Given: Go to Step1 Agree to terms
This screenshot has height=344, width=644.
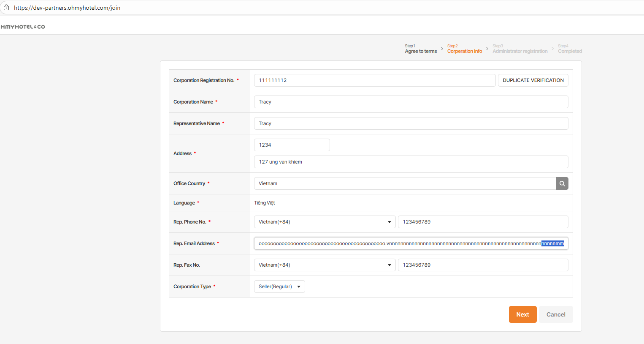Looking at the screenshot, I should tap(421, 49).
